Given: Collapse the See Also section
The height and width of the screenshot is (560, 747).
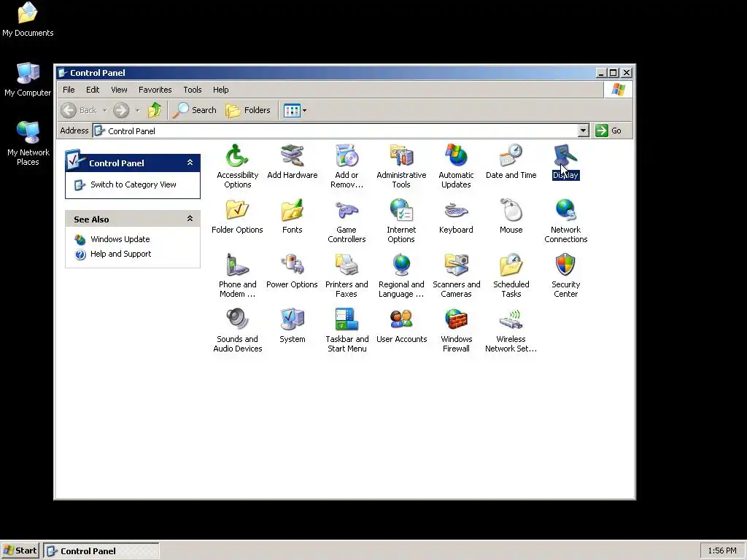Looking at the screenshot, I should pos(190,219).
